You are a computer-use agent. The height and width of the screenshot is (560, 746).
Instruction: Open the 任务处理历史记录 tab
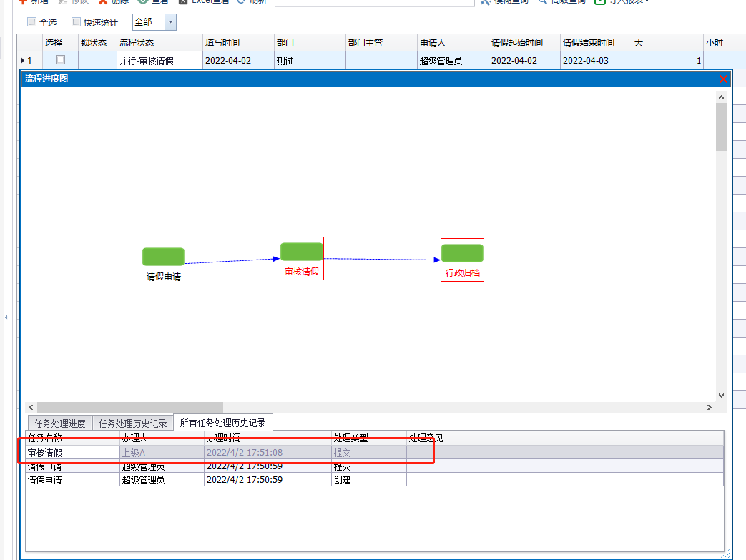coord(132,423)
